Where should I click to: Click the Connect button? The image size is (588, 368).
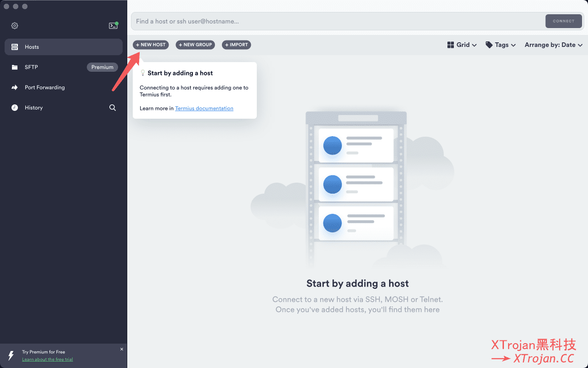564,21
